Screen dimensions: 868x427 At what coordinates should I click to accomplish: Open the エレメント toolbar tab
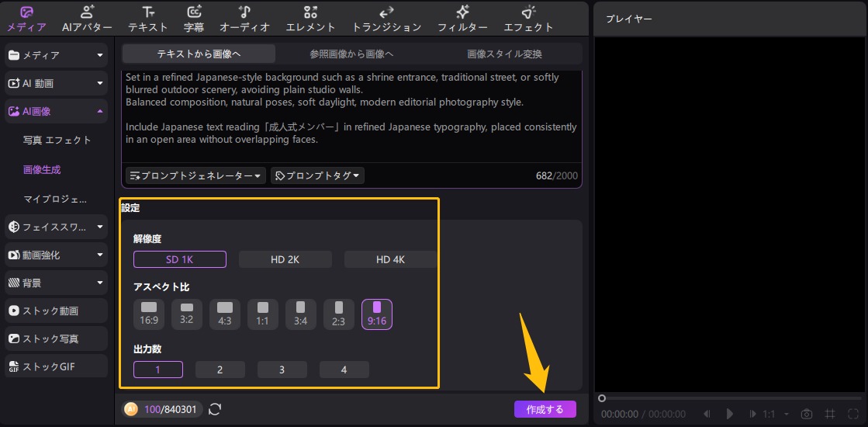point(310,19)
